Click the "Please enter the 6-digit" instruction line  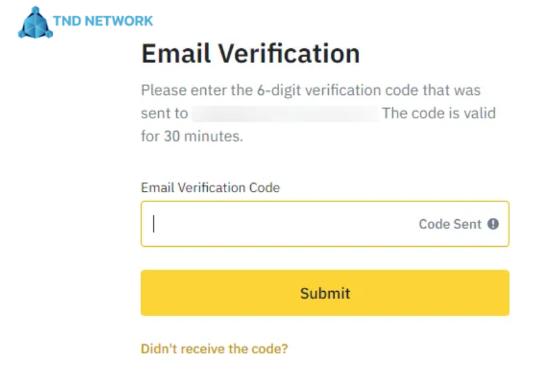[311, 90]
